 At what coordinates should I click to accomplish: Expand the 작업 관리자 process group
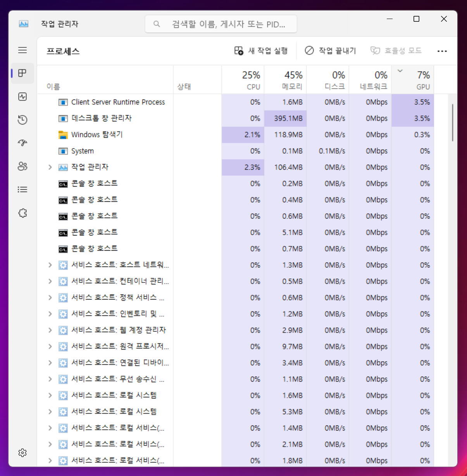tap(50, 167)
